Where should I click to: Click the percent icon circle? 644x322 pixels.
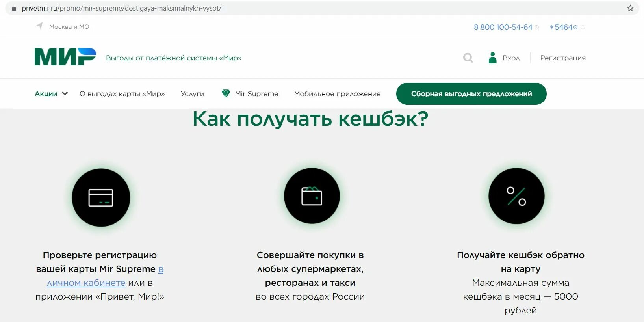tap(516, 196)
